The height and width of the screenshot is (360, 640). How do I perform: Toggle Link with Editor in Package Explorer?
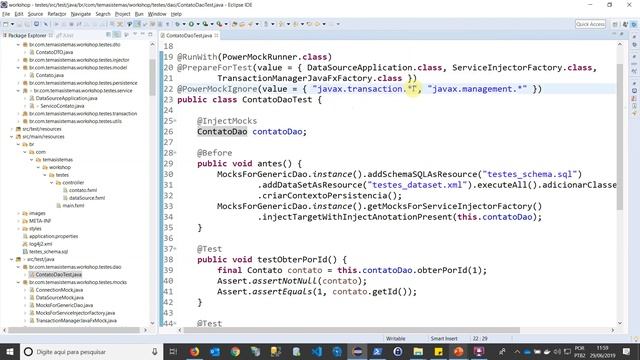(117, 35)
